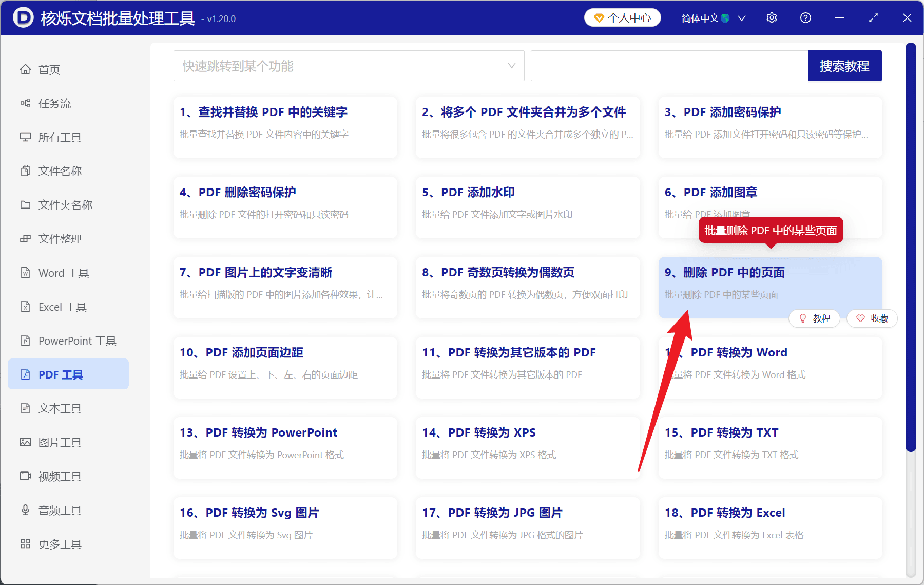The image size is (924, 585).
Task: Click the search input field next to 搜索教程
Action: click(x=667, y=66)
